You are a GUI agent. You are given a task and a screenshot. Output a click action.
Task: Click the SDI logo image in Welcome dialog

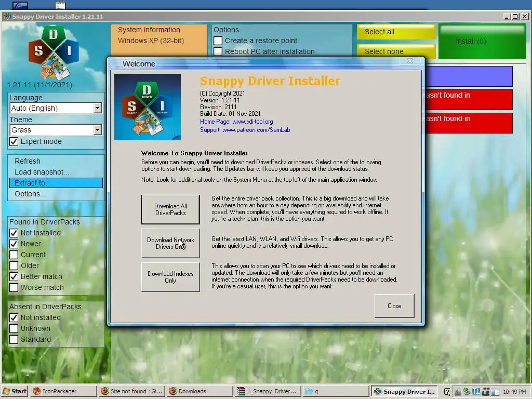147,107
